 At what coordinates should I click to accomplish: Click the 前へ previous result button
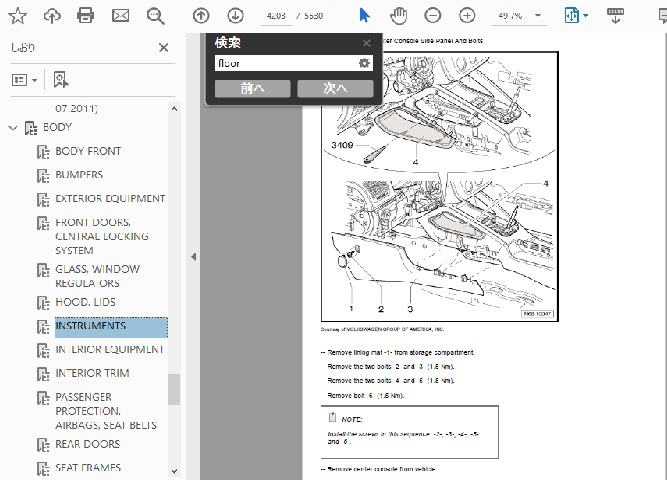point(253,88)
